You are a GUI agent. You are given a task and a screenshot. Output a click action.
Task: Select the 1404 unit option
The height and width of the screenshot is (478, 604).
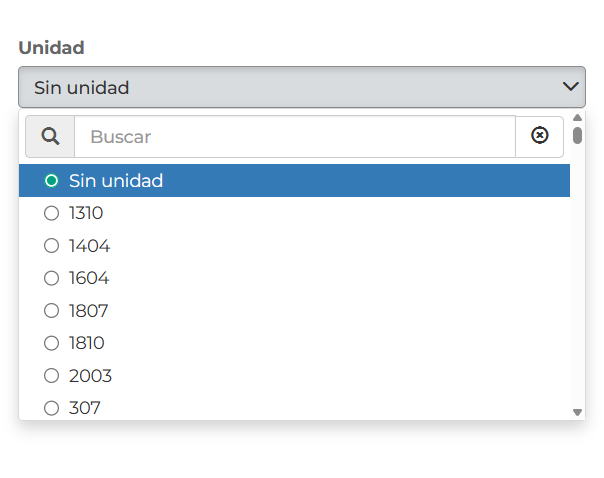(52, 246)
